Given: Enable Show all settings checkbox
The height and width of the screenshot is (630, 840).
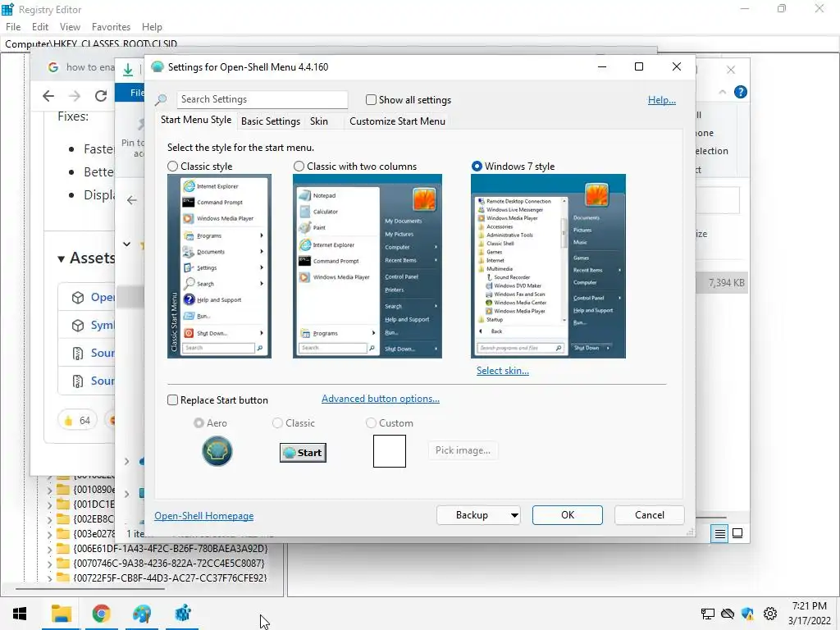Looking at the screenshot, I should 371,99.
